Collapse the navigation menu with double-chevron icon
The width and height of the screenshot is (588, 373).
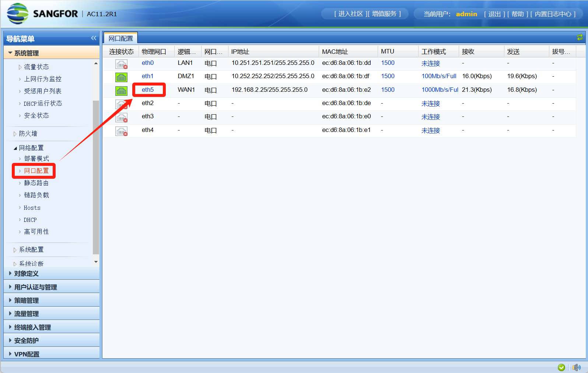(x=94, y=38)
